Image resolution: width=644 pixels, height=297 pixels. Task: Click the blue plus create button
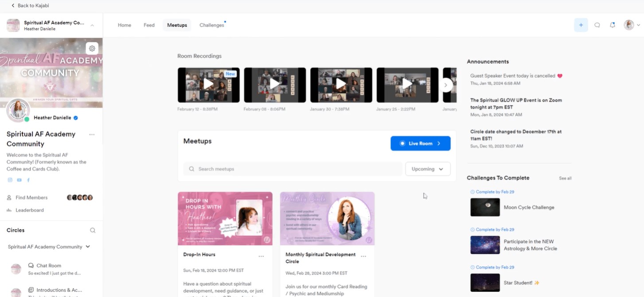pos(581,25)
